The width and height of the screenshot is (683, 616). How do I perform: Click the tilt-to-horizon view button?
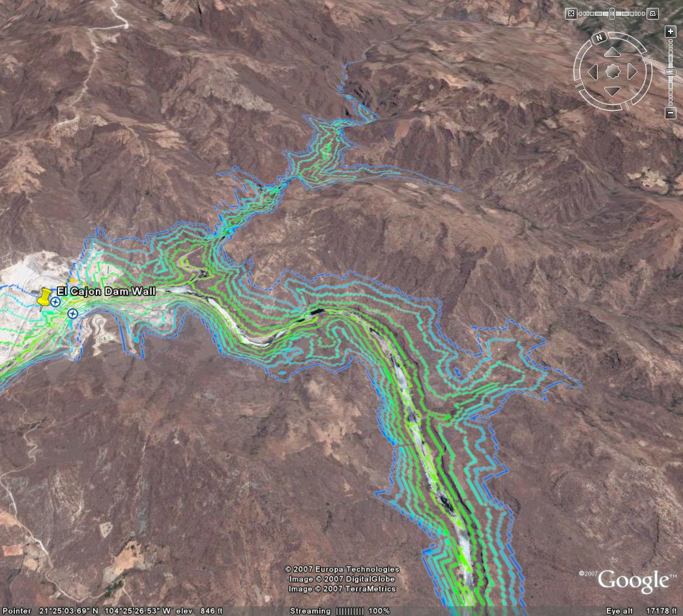point(652,14)
